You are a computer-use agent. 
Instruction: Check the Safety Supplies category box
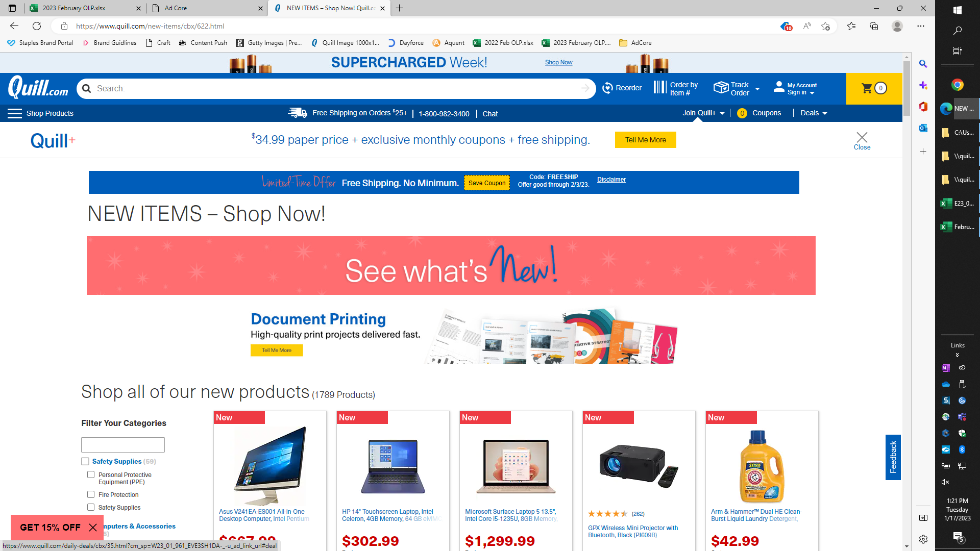coord(85,461)
